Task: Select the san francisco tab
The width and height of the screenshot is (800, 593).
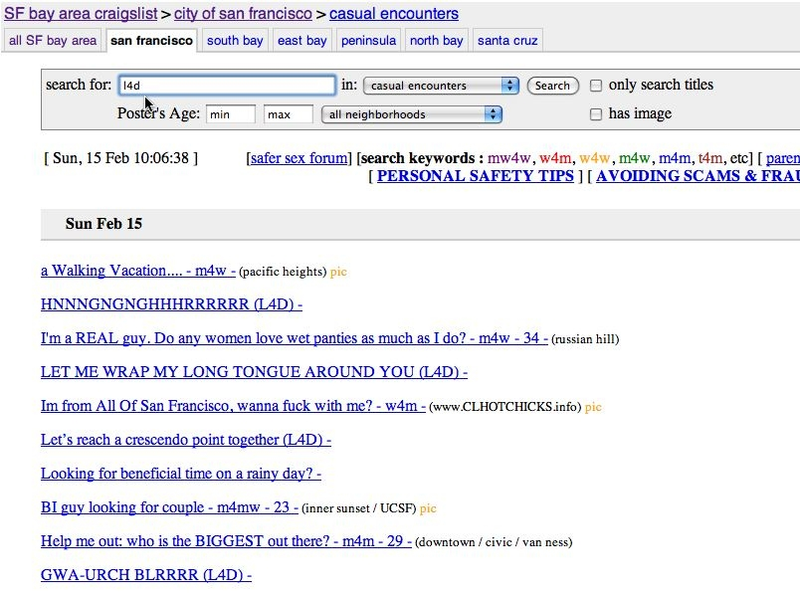Action: (x=152, y=40)
